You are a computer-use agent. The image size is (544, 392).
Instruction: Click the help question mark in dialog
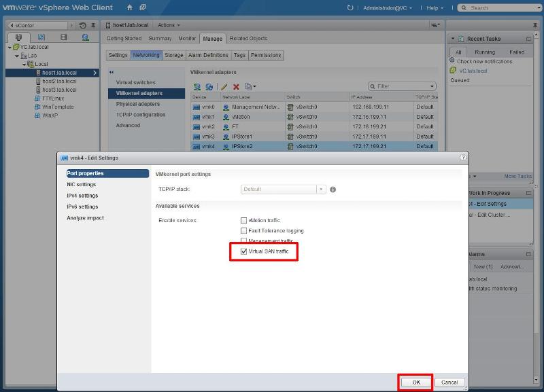[463, 158]
